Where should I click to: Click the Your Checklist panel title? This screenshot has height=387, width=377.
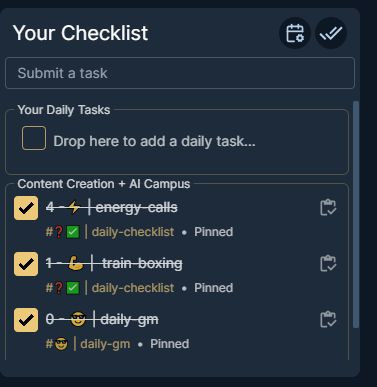pyautogui.click(x=80, y=33)
